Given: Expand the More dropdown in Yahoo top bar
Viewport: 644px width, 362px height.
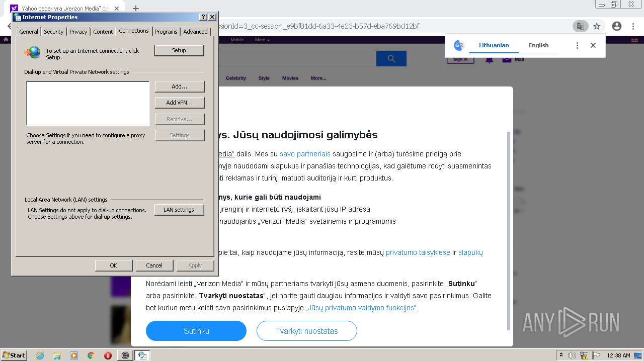Looking at the screenshot, I should 262,40.
